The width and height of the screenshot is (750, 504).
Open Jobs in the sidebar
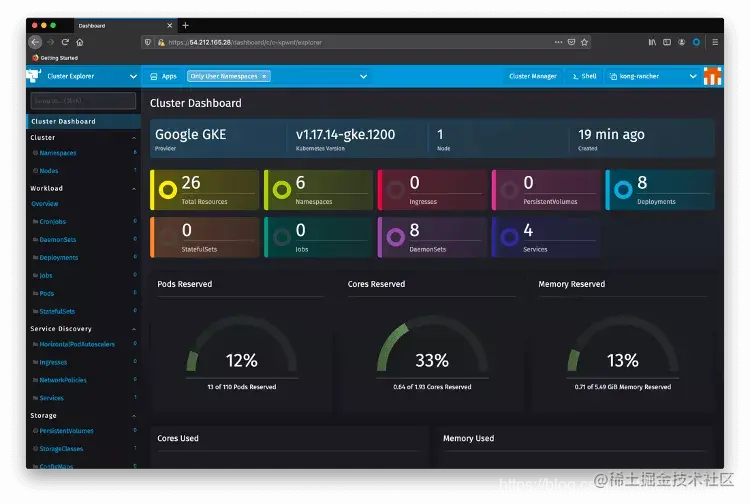45,275
